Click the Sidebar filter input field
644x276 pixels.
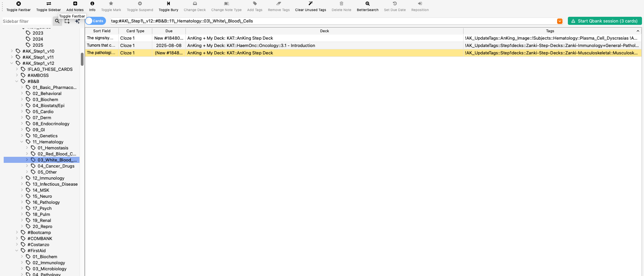tap(26, 21)
